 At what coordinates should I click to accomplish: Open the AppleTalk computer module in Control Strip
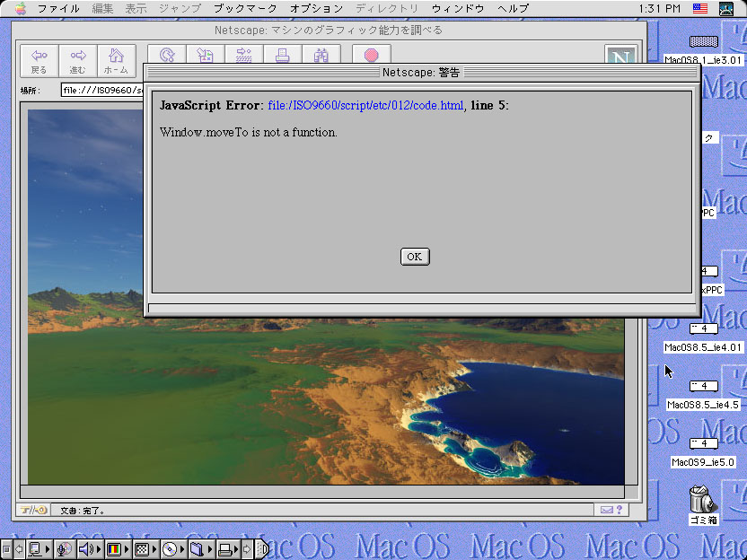[40, 549]
